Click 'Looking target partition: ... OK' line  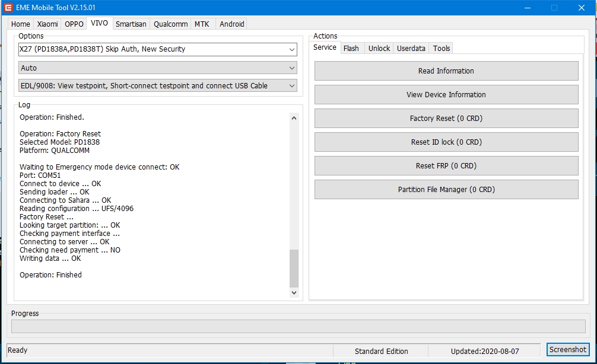[69, 225]
